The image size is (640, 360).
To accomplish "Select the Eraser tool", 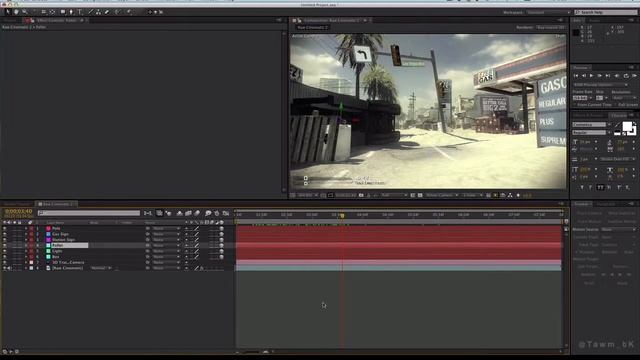I will [x=107, y=12].
